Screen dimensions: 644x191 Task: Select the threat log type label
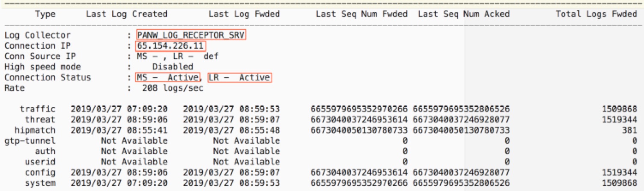point(40,119)
